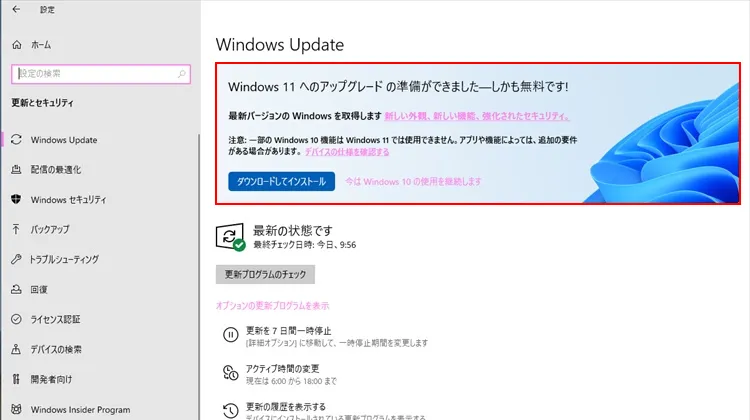Go back with the arrow icon

pos(16,9)
